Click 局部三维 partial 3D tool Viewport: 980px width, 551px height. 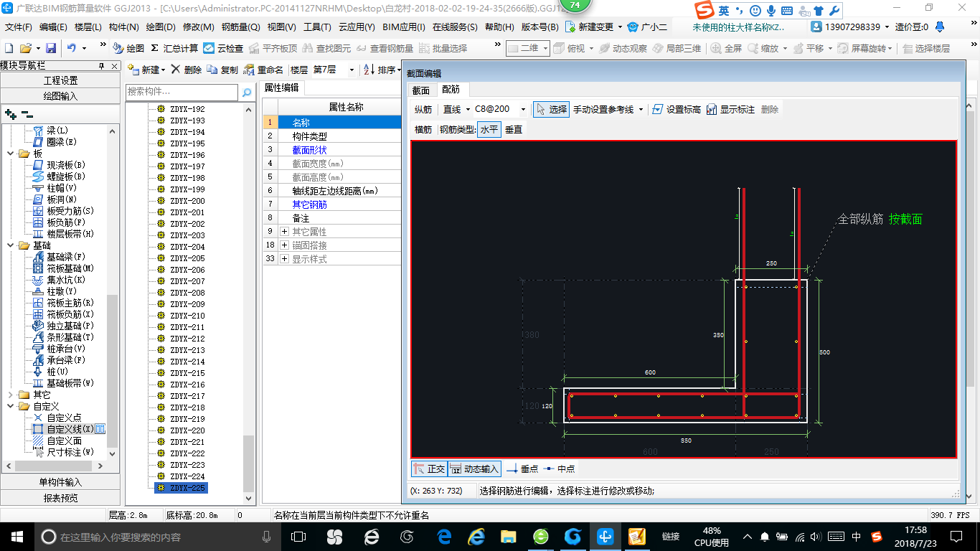(677, 48)
